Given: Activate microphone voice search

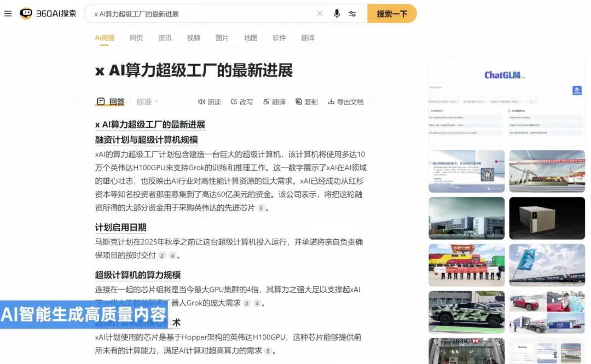Looking at the screenshot, I should pos(337,14).
